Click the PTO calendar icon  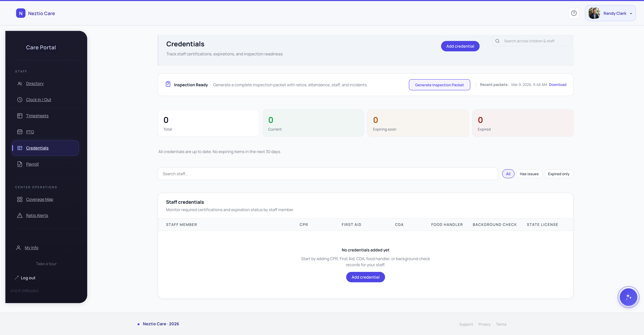(20, 132)
